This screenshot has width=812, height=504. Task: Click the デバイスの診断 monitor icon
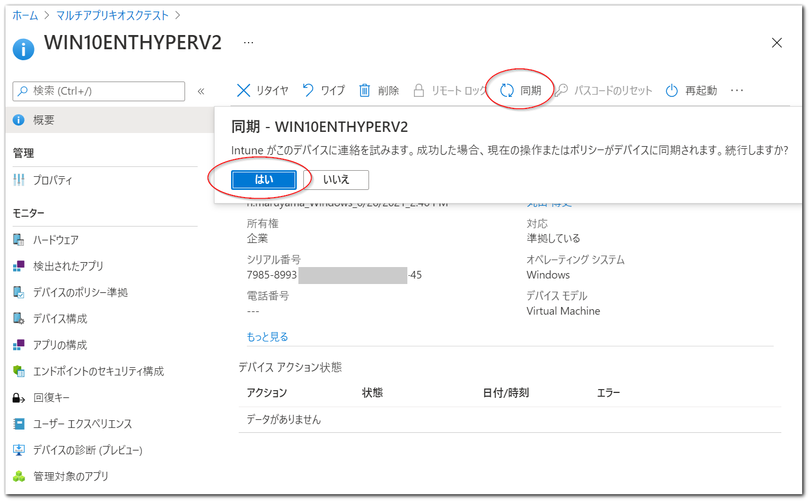click(x=19, y=450)
